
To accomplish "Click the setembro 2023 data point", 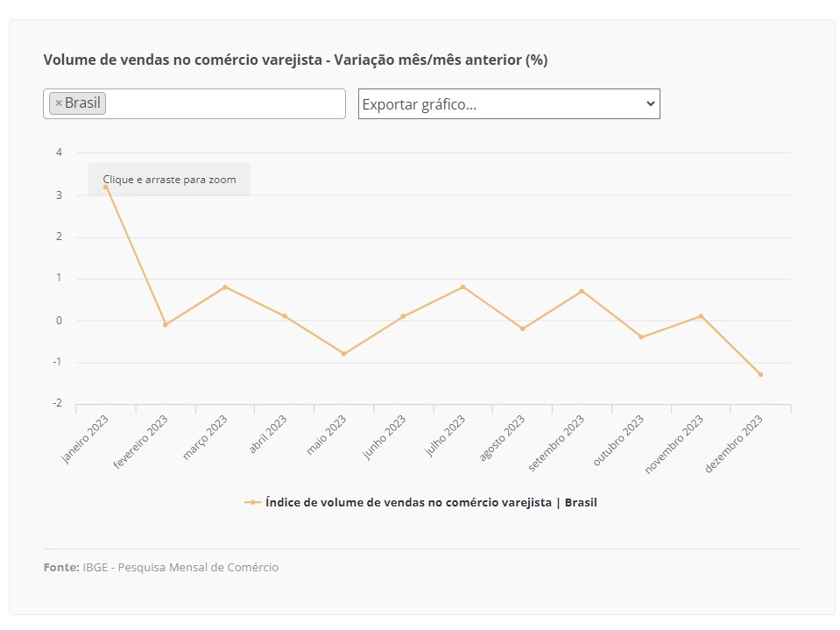I will click(582, 291).
